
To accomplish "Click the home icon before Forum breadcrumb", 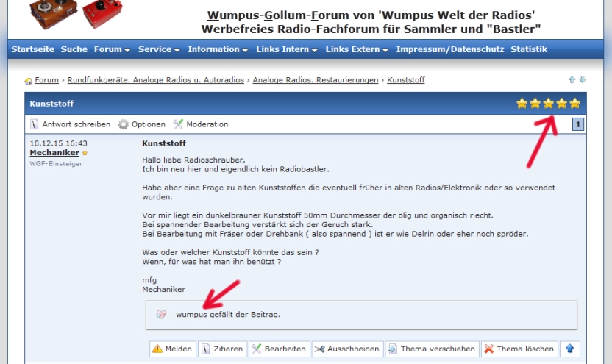I will click(28, 80).
